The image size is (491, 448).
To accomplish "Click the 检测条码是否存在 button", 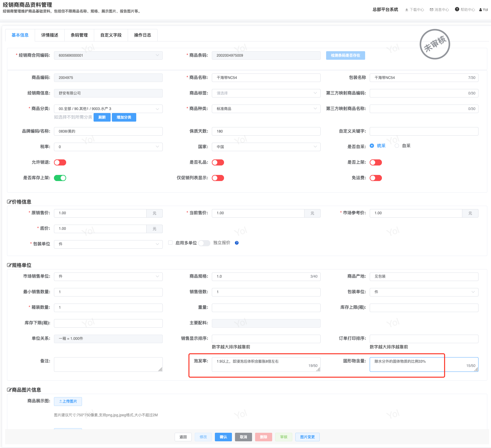I will coord(346,55).
